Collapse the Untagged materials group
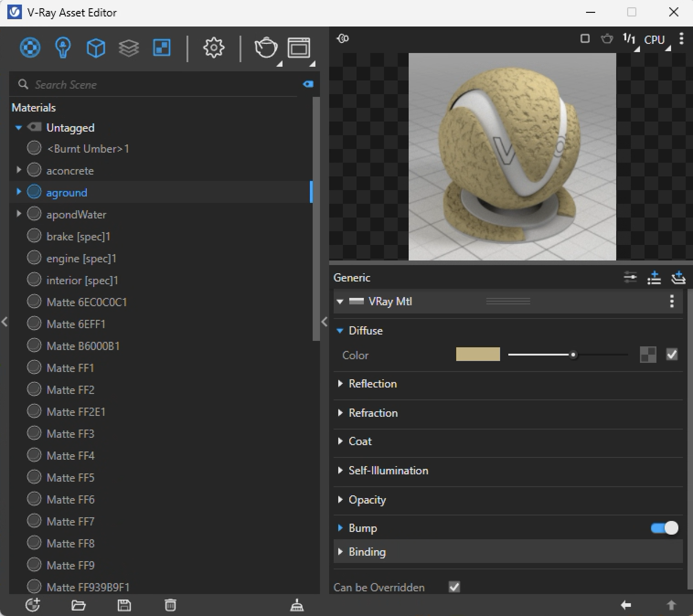The width and height of the screenshot is (693, 616). coord(18,127)
